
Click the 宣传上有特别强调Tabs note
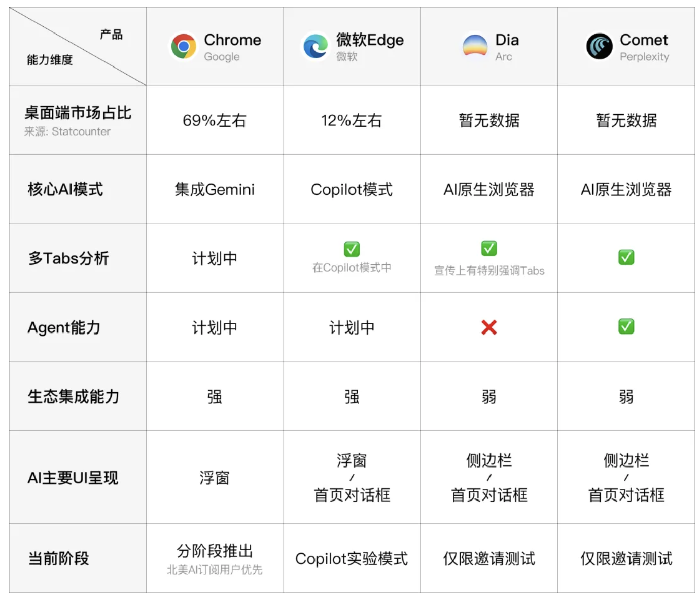(x=489, y=271)
